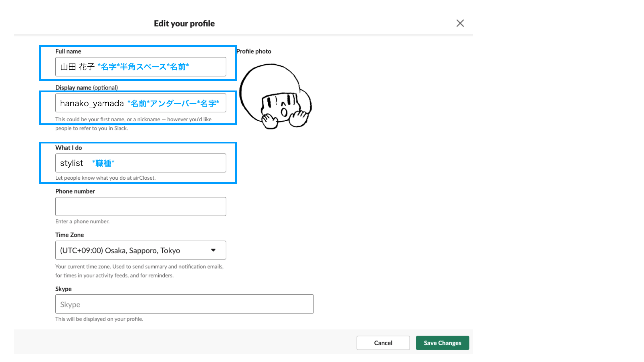The image size is (644, 362).
Task: Click the "What I do" label
Action: (x=68, y=148)
